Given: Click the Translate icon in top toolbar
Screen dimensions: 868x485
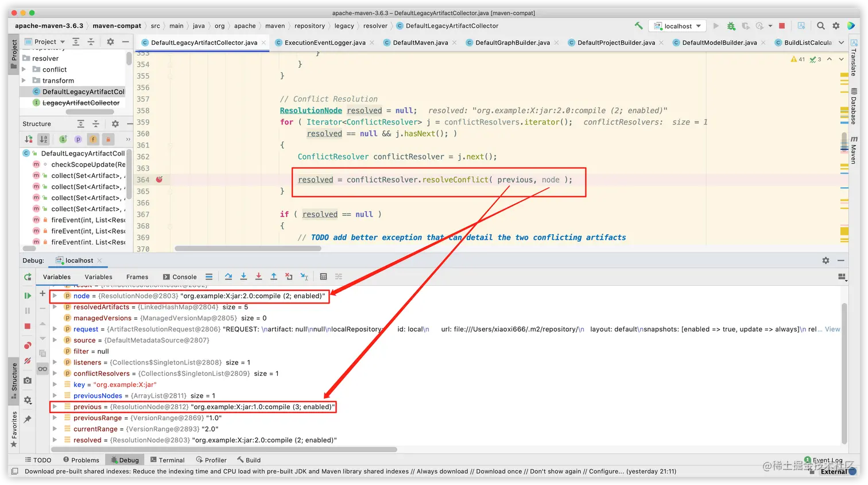Looking at the screenshot, I should click(x=801, y=26).
